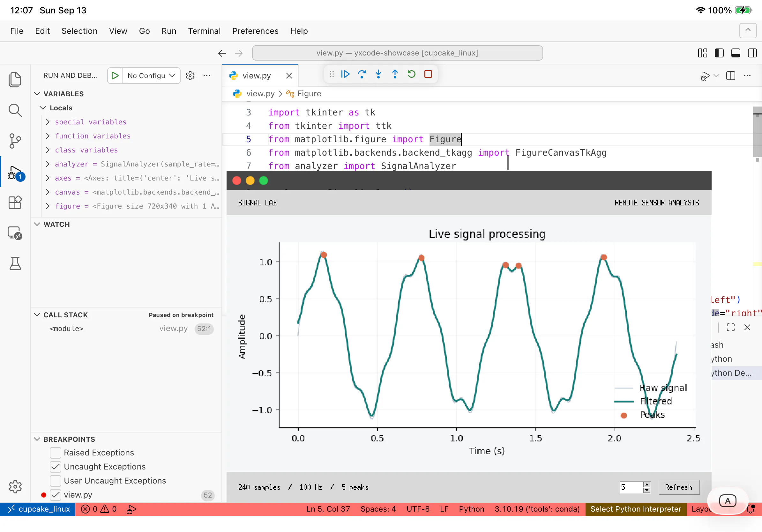Open launch.json gear in debug header
The image size is (762, 532).
[190, 76]
